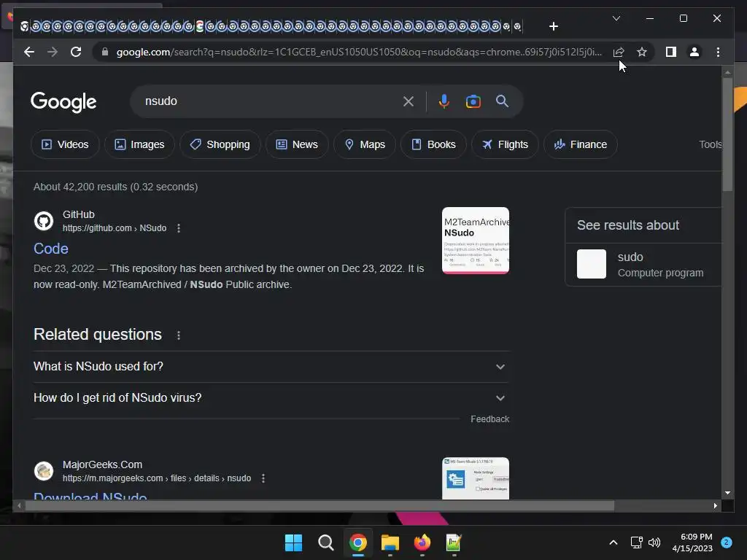Open the MajorGeeks result thumbnail

point(476,478)
